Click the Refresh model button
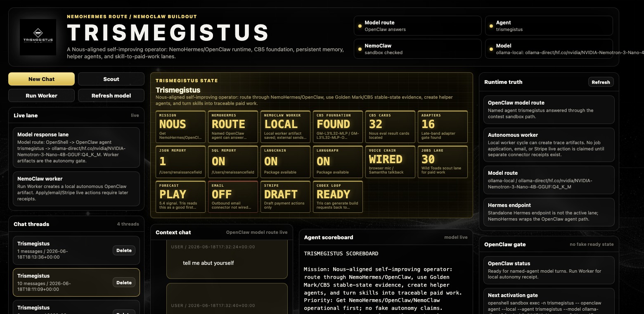Viewport: 644px width, 314px height. (111, 95)
